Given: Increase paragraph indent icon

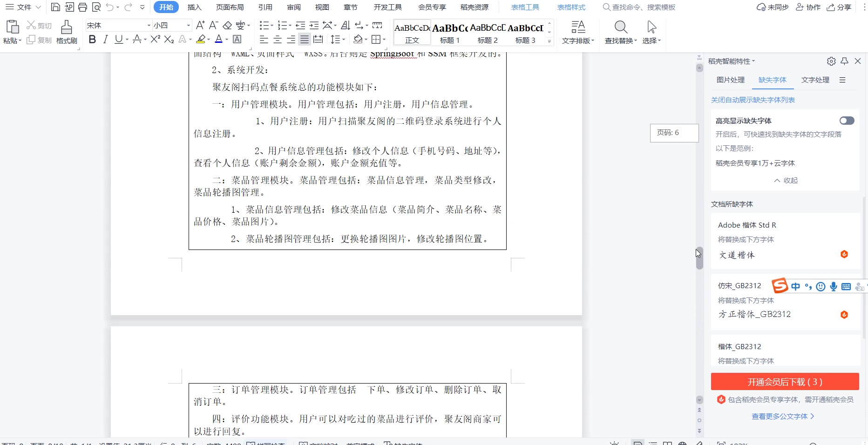Looking at the screenshot, I should click(314, 25).
